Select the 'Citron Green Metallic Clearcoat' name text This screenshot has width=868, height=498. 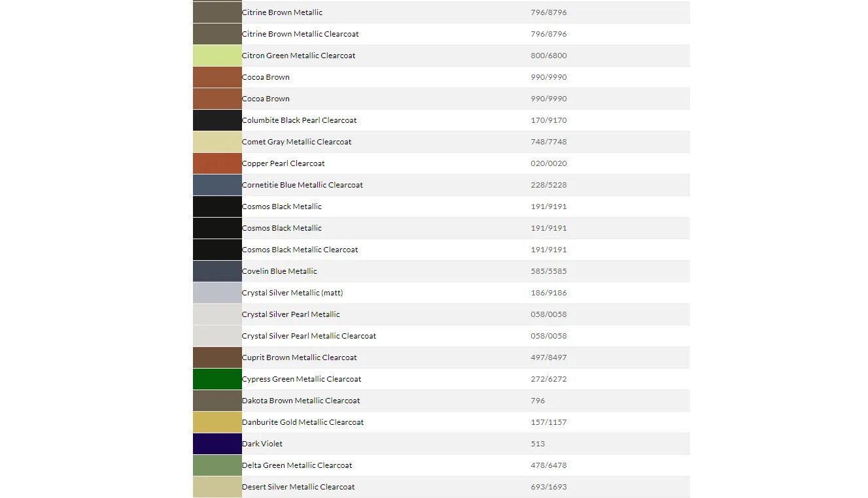pos(299,56)
